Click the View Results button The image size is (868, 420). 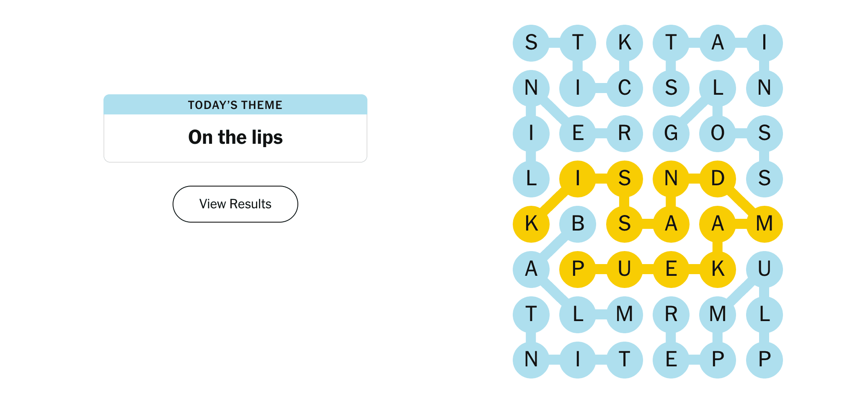pos(235,204)
